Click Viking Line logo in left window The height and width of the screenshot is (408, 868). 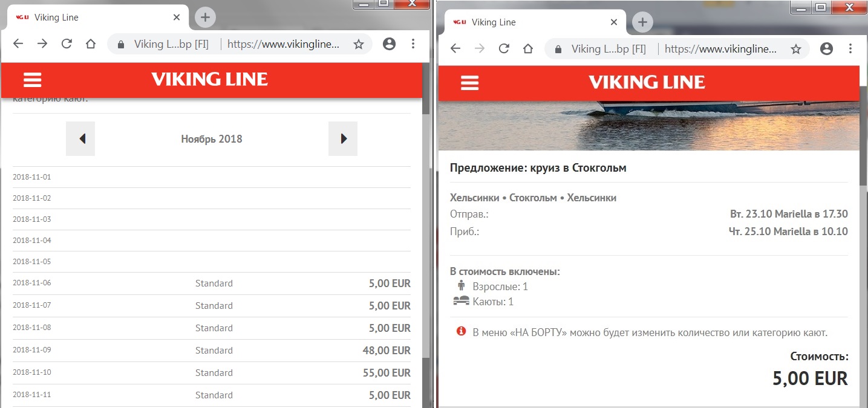pyautogui.click(x=209, y=79)
